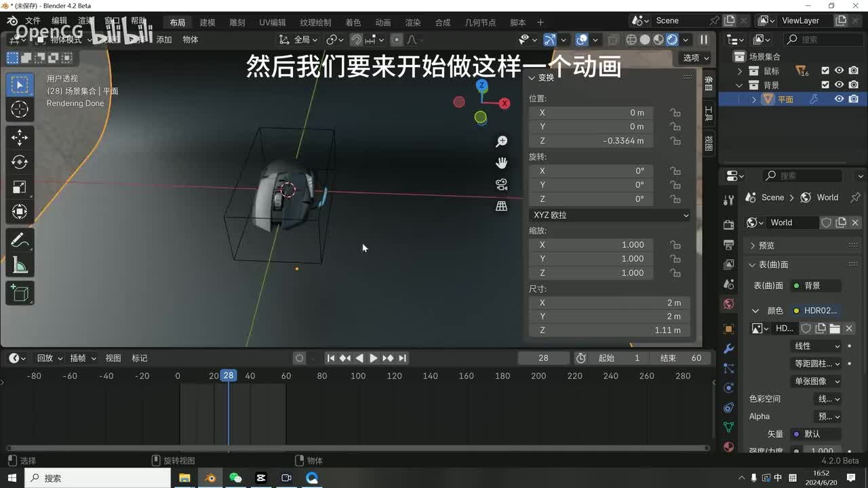Open the 单张图像 source dropdown

[x=817, y=381]
